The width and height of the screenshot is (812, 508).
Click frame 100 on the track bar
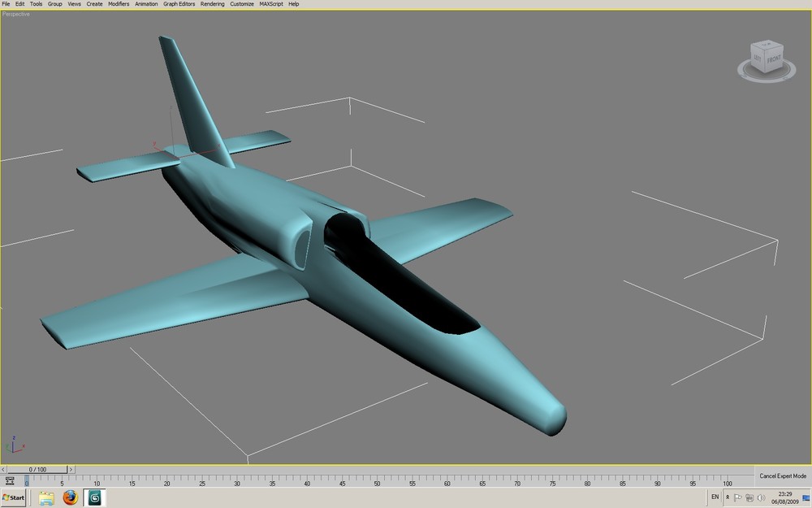coord(728,481)
